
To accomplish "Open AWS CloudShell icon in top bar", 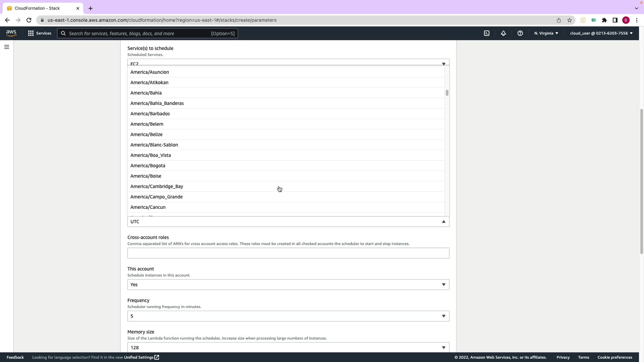I will 487,33.
